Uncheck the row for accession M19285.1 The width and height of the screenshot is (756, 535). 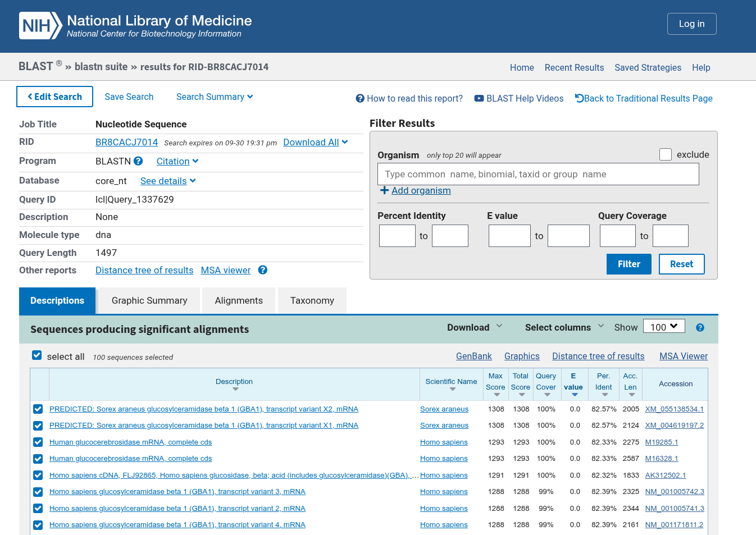[38, 442]
